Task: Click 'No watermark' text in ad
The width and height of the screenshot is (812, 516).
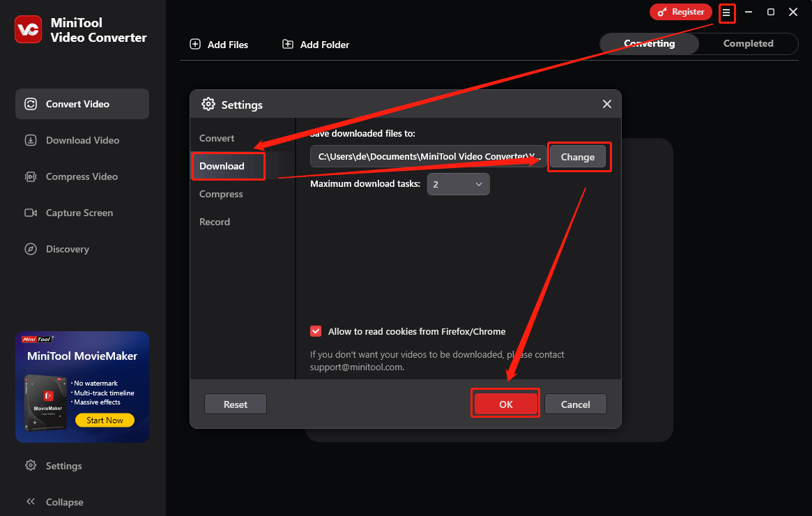Action: click(95, 384)
